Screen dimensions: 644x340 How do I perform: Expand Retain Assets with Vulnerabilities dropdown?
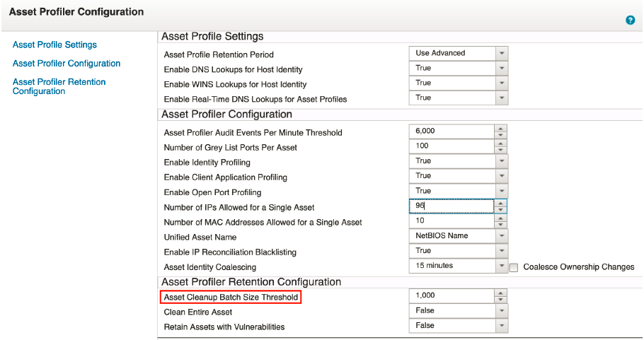click(501, 326)
